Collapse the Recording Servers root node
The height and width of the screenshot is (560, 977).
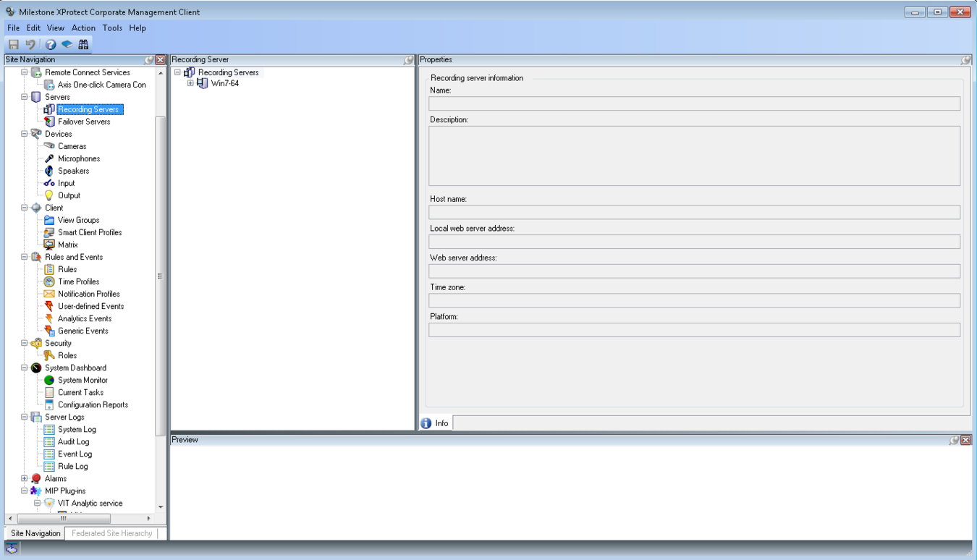click(177, 72)
